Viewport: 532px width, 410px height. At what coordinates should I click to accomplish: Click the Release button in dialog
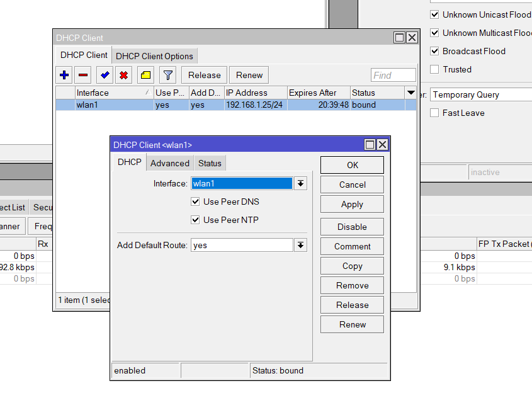352,305
